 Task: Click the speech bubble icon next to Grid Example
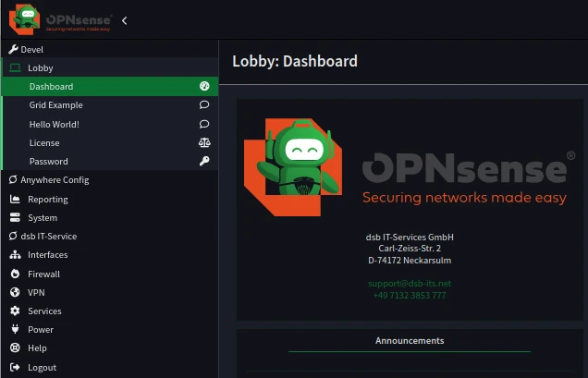(204, 104)
